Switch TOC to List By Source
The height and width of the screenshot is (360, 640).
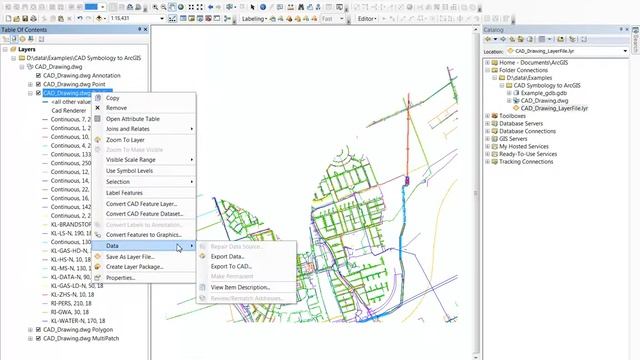(x=14, y=39)
